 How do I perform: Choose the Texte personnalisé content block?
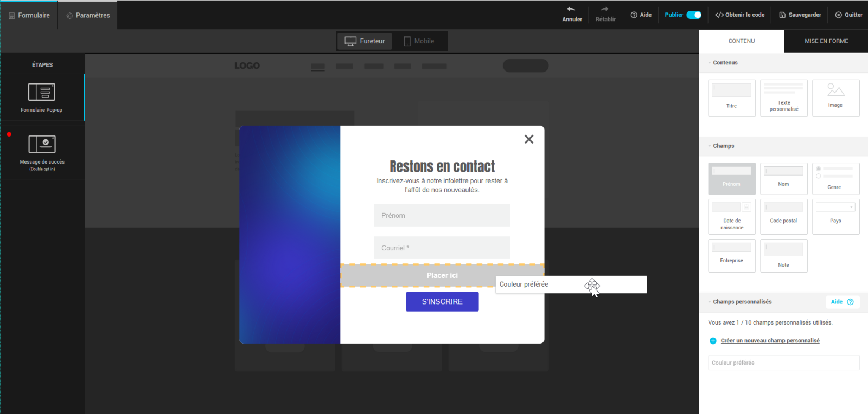783,98
